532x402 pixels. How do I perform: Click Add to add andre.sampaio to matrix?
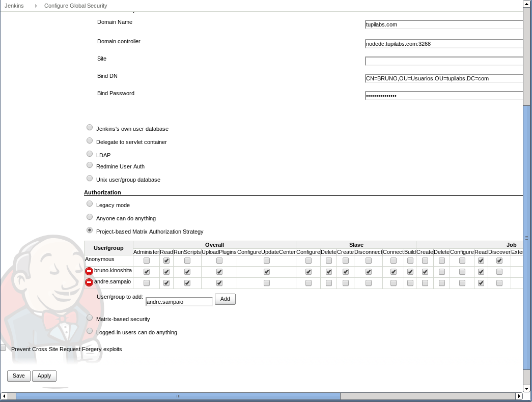pyautogui.click(x=225, y=299)
